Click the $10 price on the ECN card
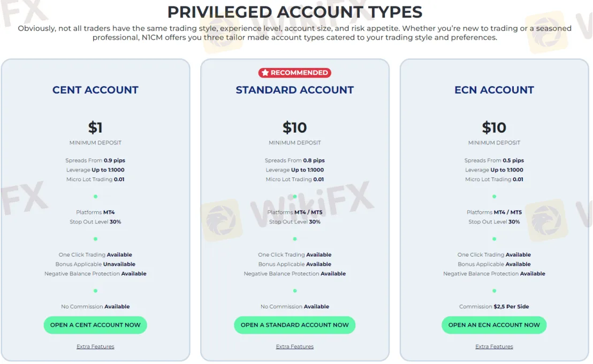Image resolution: width=593 pixels, height=364 pixels. click(493, 128)
